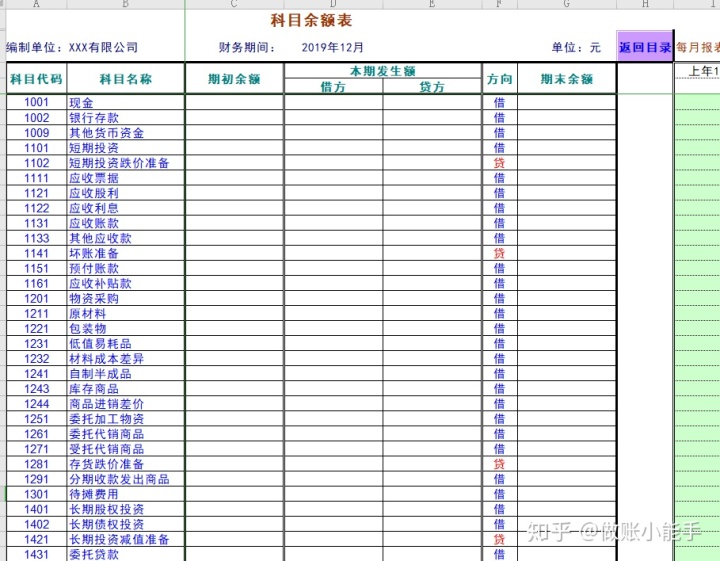Click the red 贷 direction for code 1141
720x561 pixels.
[x=499, y=253]
